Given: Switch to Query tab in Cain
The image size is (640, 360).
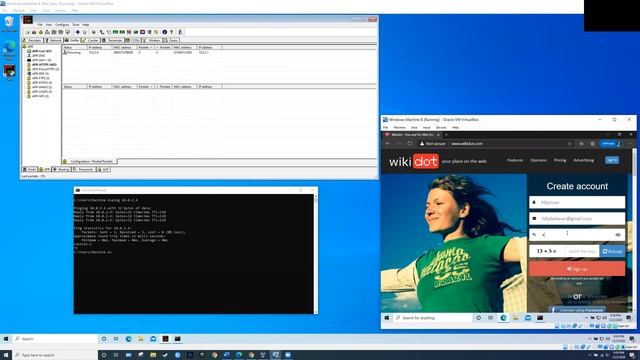Looking at the screenshot, I should 171,40.
